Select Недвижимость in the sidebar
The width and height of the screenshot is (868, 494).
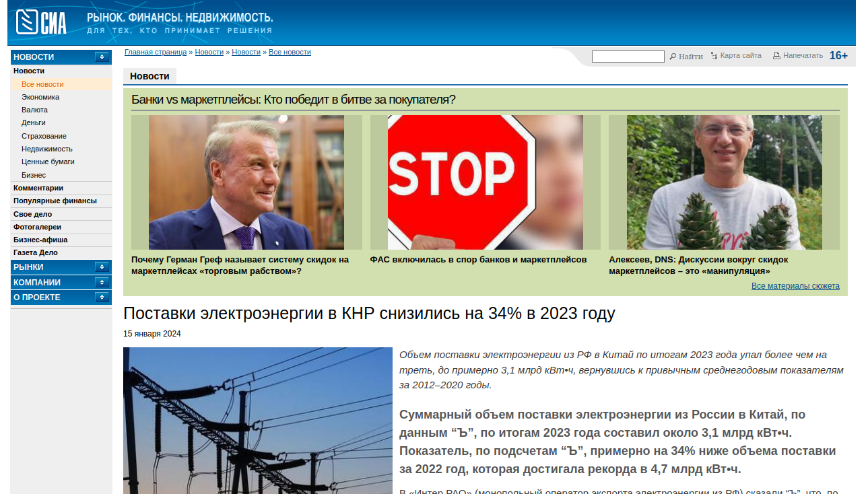47,149
